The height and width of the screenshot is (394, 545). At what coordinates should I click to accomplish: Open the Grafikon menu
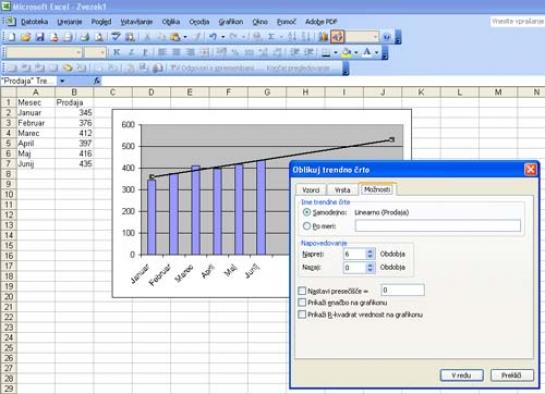pyautogui.click(x=231, y=22)
